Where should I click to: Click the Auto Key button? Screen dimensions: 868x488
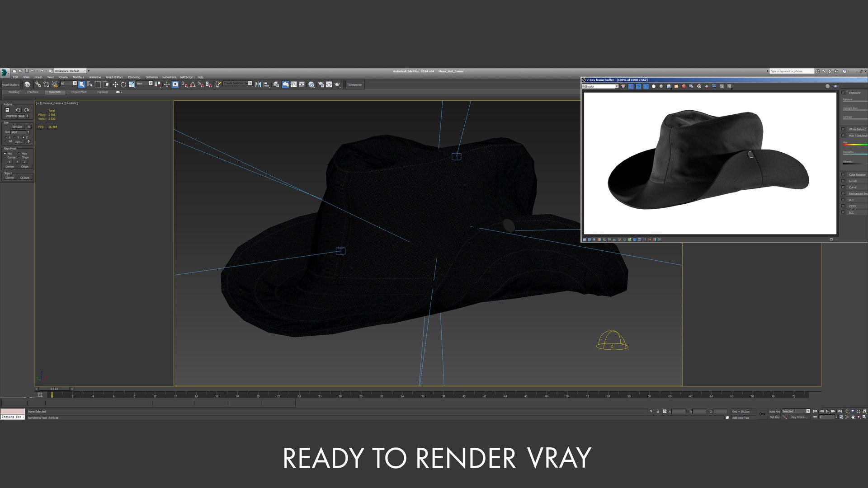[774, 412]
